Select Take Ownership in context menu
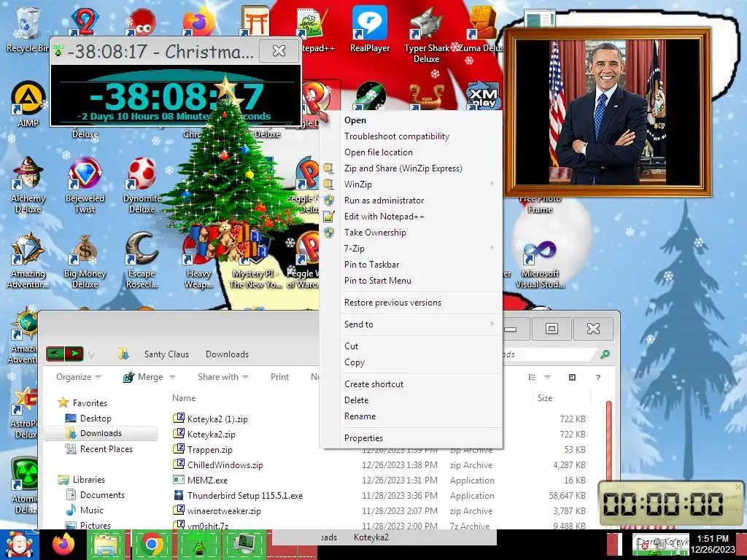747x560 pixels. tap(411, 233)
